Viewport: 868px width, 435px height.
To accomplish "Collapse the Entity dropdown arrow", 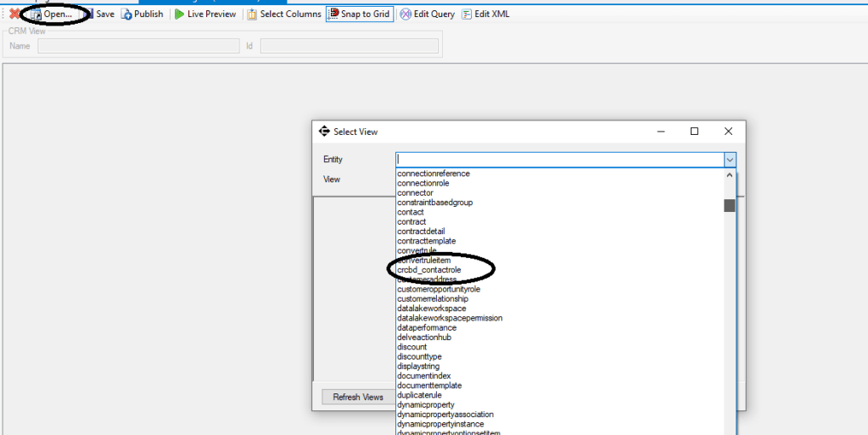I will click(x=729, y=159).
